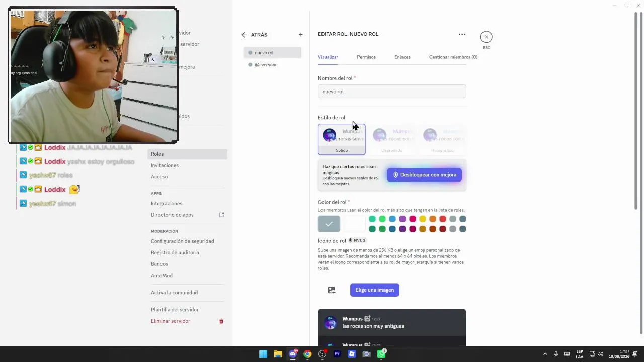The height and width of the screenshot is (362, 644).
Task: Open AutoMod settings
Action: click(187, 276)
